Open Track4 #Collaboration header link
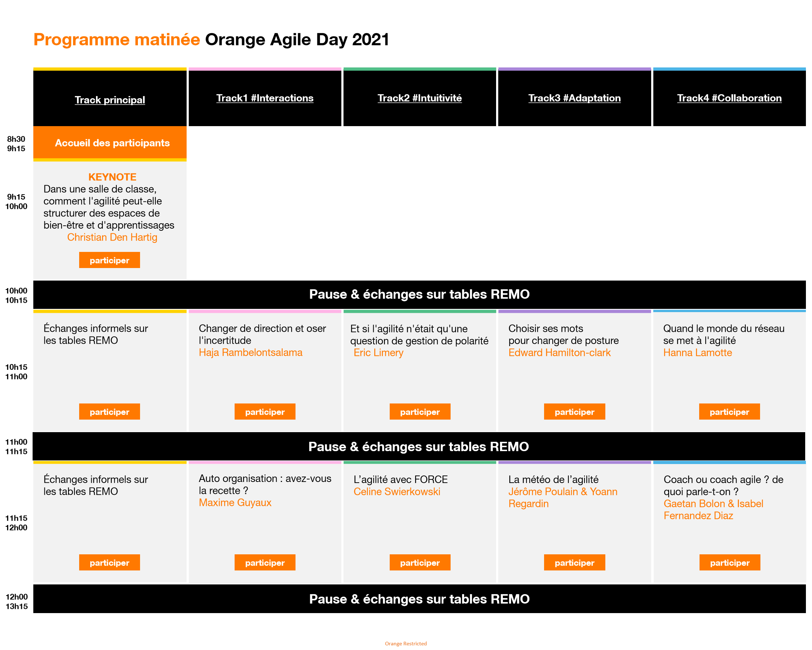The width and height of the screenshot is (812, 650). click(729, 98)
